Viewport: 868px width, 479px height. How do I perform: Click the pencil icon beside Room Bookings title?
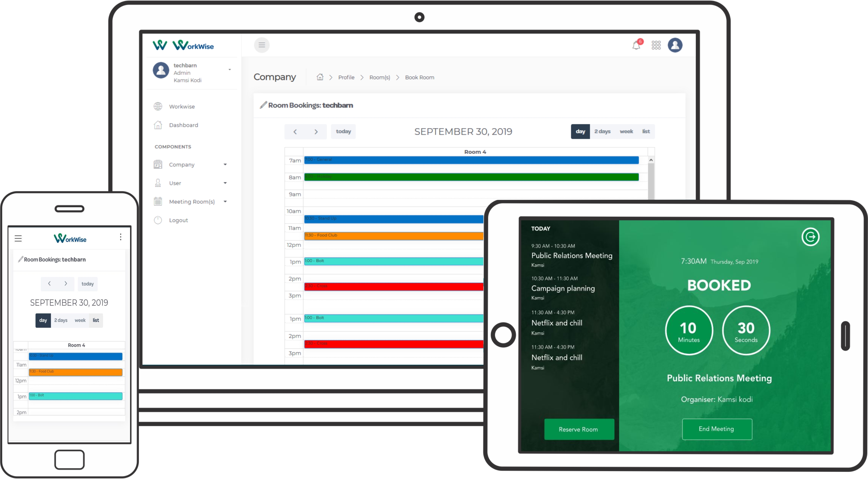tap(263, 105)
